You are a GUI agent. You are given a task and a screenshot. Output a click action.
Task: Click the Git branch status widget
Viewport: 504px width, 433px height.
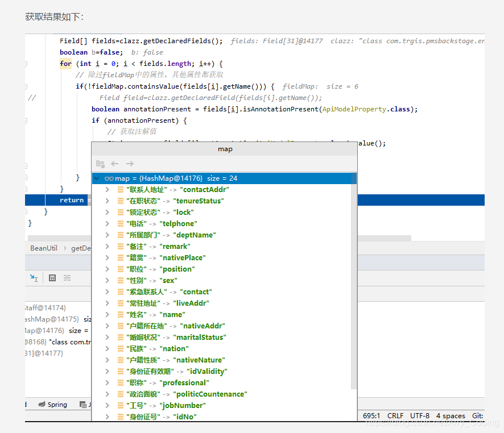478,415
